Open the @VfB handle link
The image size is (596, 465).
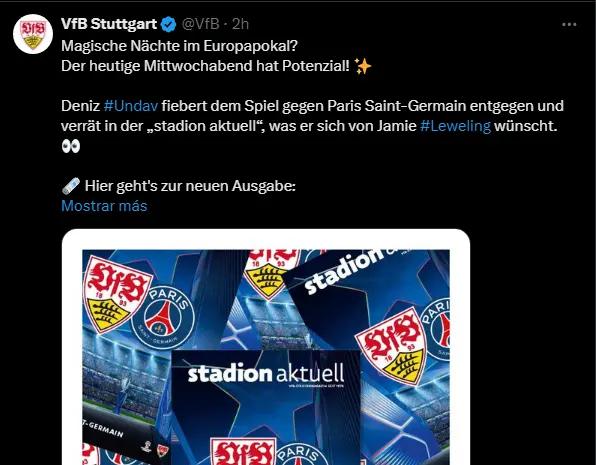click(x=201, y=24)
